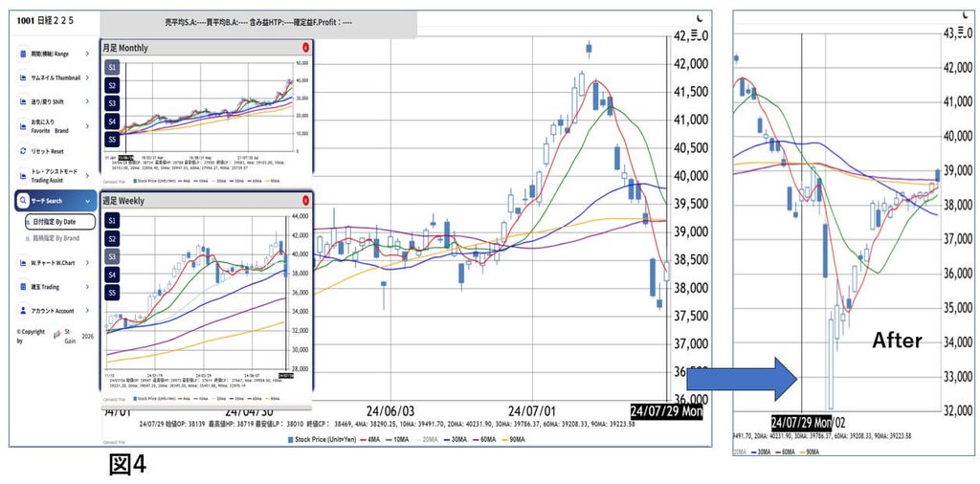Toggle 90MA line in main legend
The width and height of the screenshot is (980, 484).
click(x=515, y=440)
